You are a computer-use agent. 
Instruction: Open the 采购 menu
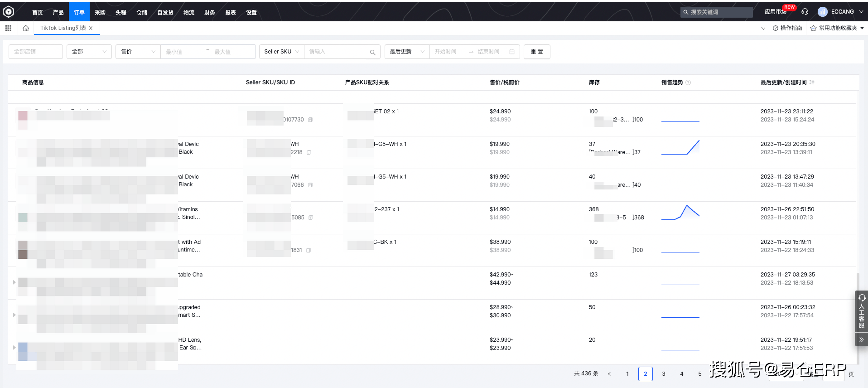pyautogui.click(x=100, y=12)
